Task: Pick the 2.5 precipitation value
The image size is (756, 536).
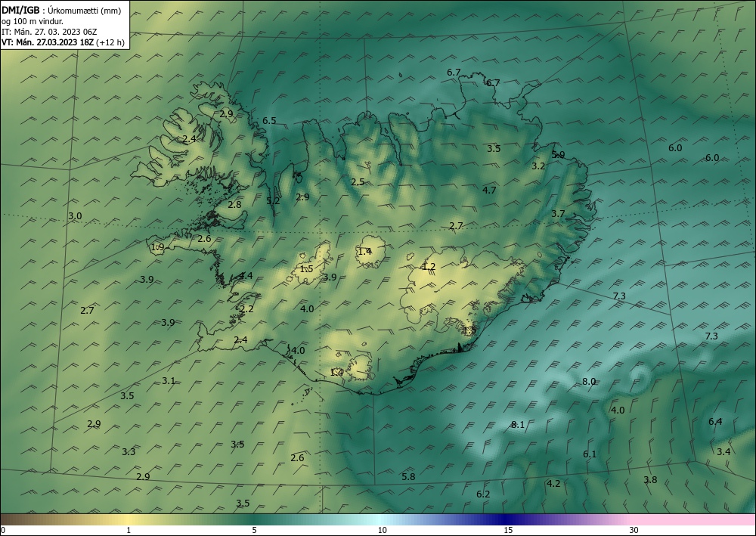Action: (x=358, y=181)
